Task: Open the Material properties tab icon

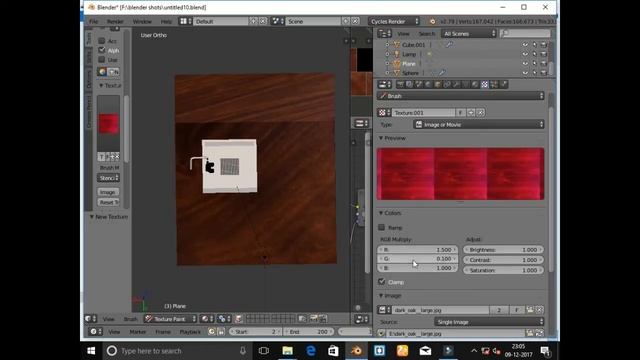Action: coord(475,84)
